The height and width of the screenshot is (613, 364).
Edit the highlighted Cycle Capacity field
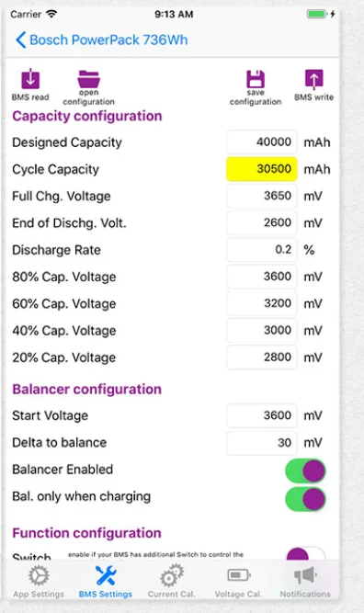coord(262,169)
